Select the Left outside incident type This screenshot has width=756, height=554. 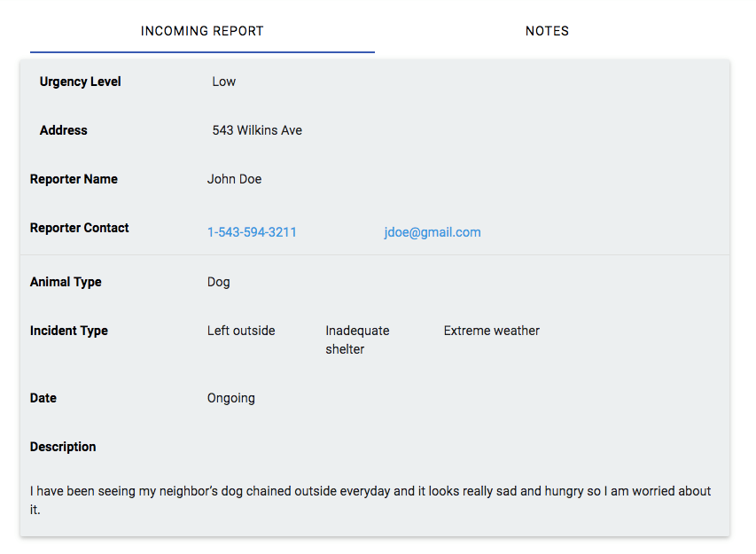(241, 331)
